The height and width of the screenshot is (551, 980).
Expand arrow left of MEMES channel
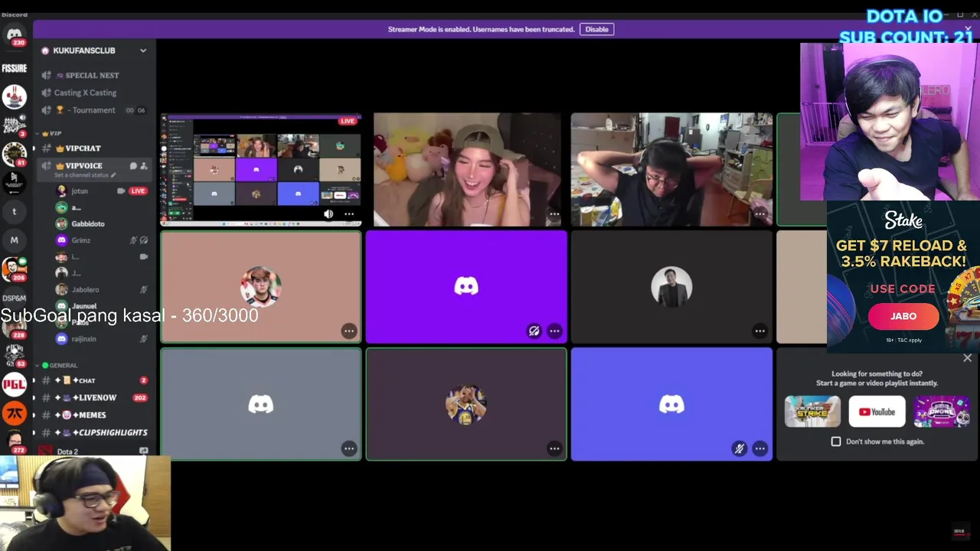click(33, 416)
